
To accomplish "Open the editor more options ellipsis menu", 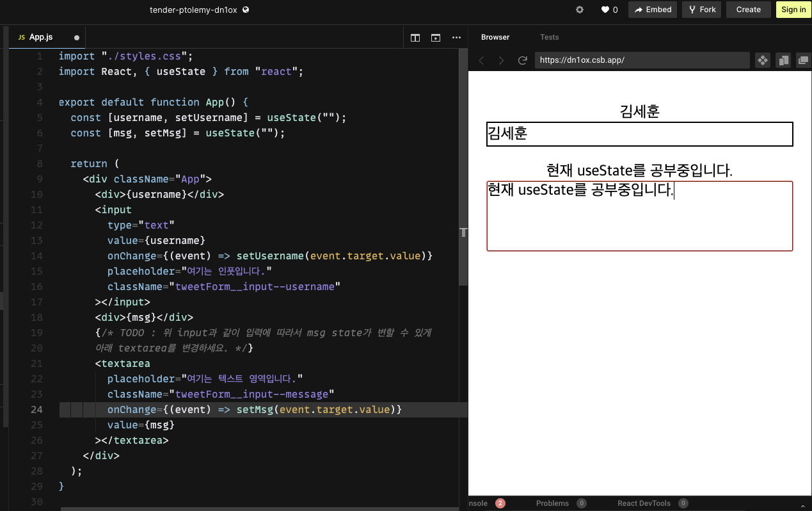I will point(456,38).
